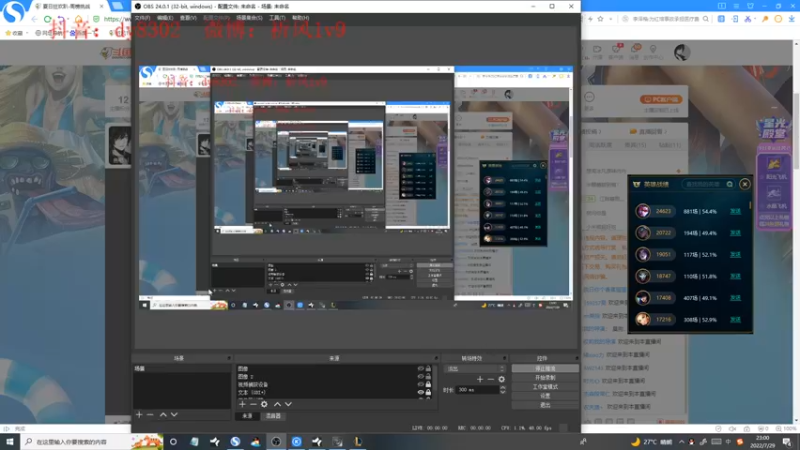Open the 工具(T) menu in OBS

pos(277,18)
